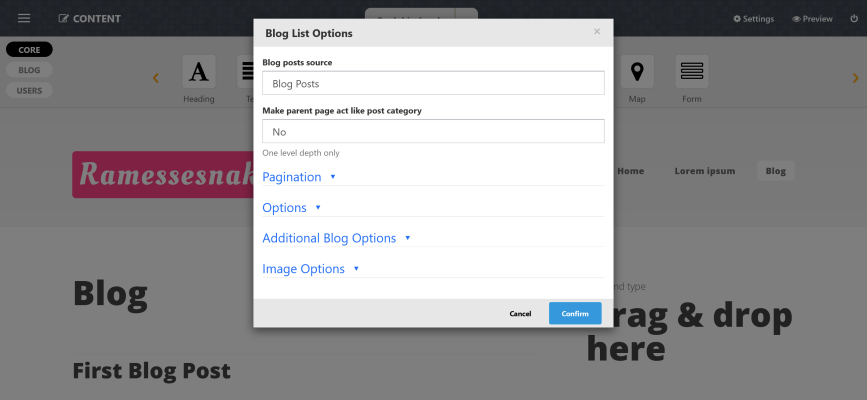
Task: Click the Heading element icon
Action: [199, 72]
